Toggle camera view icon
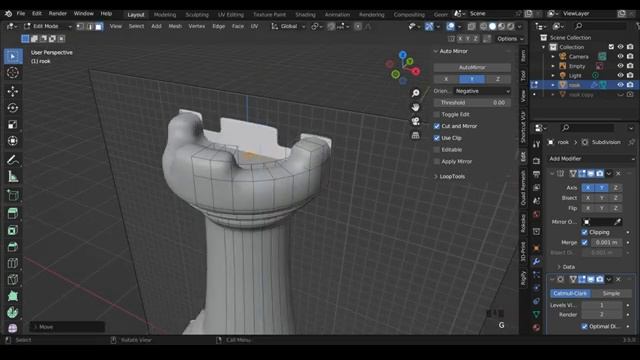 pos(416,121)
